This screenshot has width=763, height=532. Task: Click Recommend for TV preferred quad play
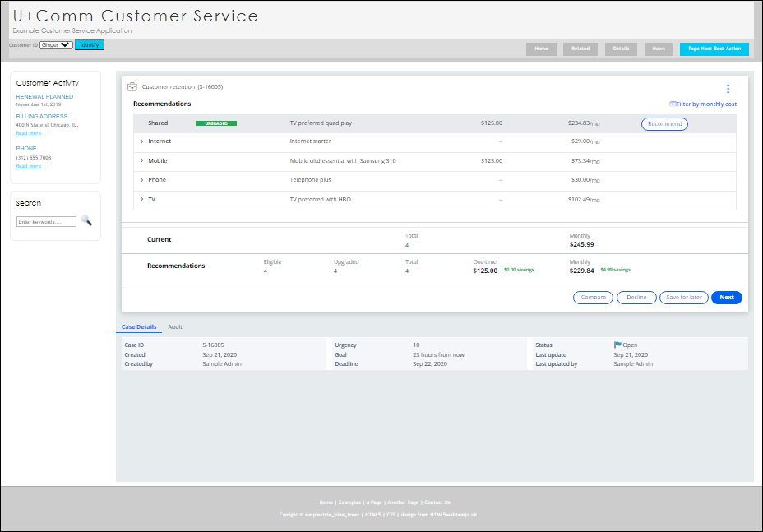click(x=663, y=123)
